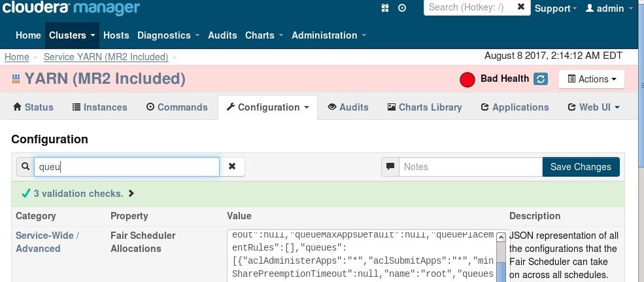Click into the Notes input field
This screenshot has width=644, height=282.
(x=471, y=167)
